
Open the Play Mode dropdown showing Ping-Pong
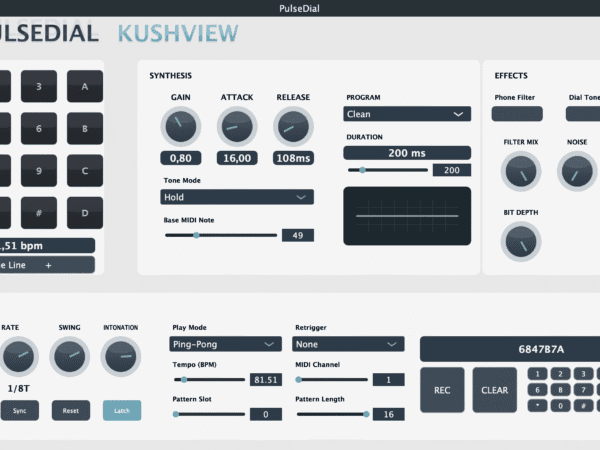point(225,344)
